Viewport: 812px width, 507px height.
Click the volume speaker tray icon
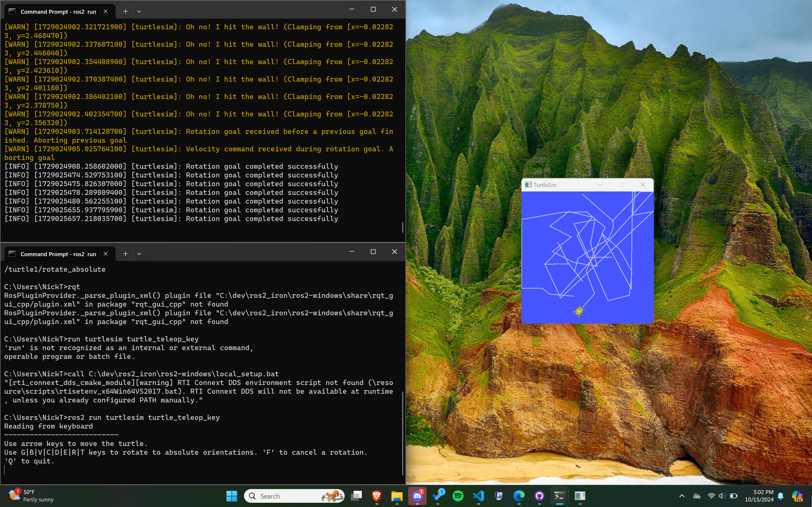[x=722, y=496]
